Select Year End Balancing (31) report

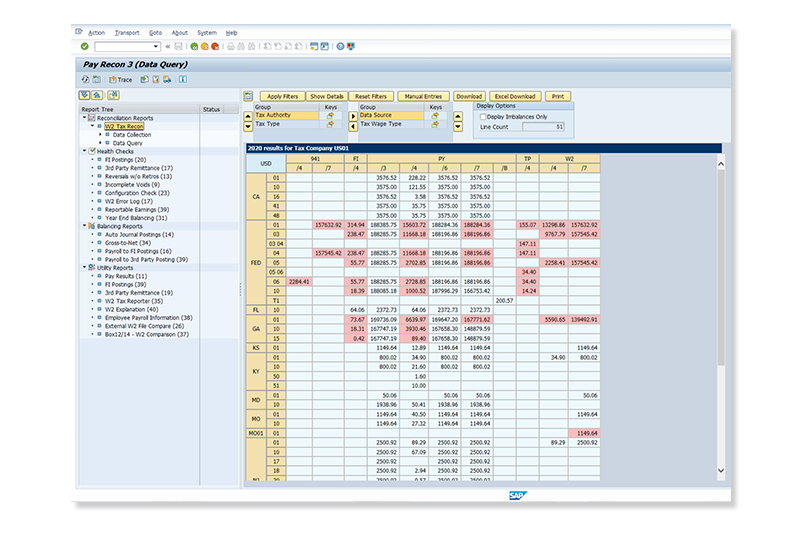click(x=136, y=218)
